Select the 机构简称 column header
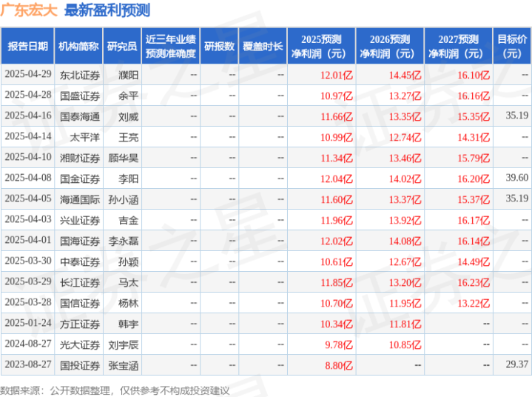 click(x=78, y=46)
